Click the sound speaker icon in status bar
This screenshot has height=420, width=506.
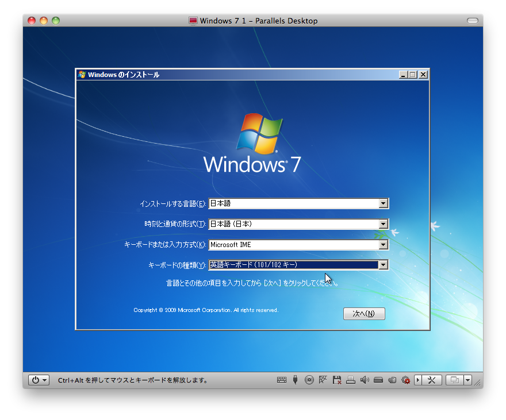pyautogui.click(x=365, y=380)
